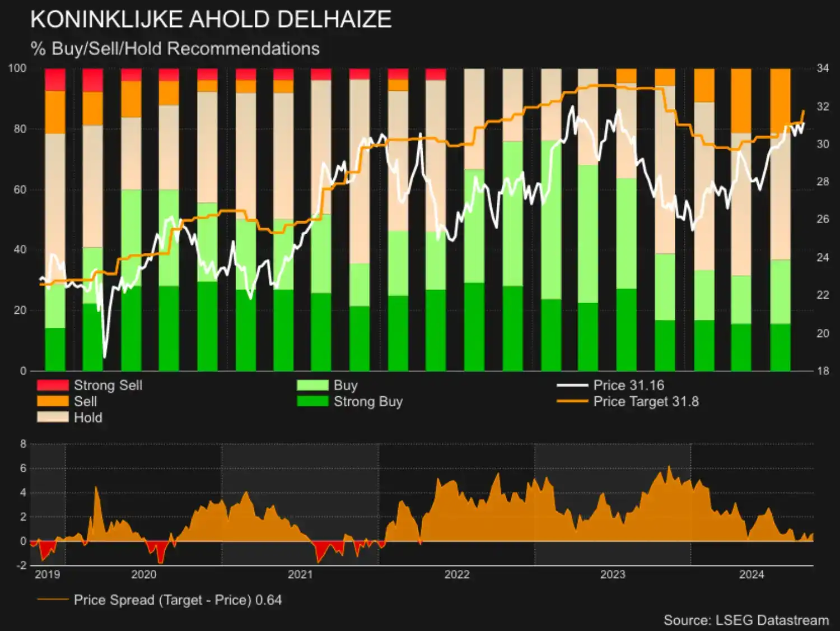Image resolution: width=840 pixels, height=631 pixels.
Task: Click the dark green Strong Buy legend swatch
Action: (312, 401)
